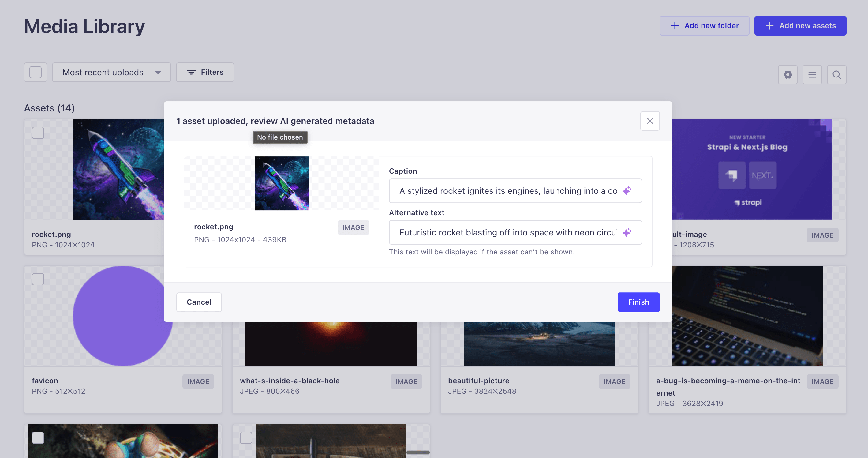The height and width of the screenshot is (458, 868).
Task: Click the Assets (14) heading
Action: [49, 108]
